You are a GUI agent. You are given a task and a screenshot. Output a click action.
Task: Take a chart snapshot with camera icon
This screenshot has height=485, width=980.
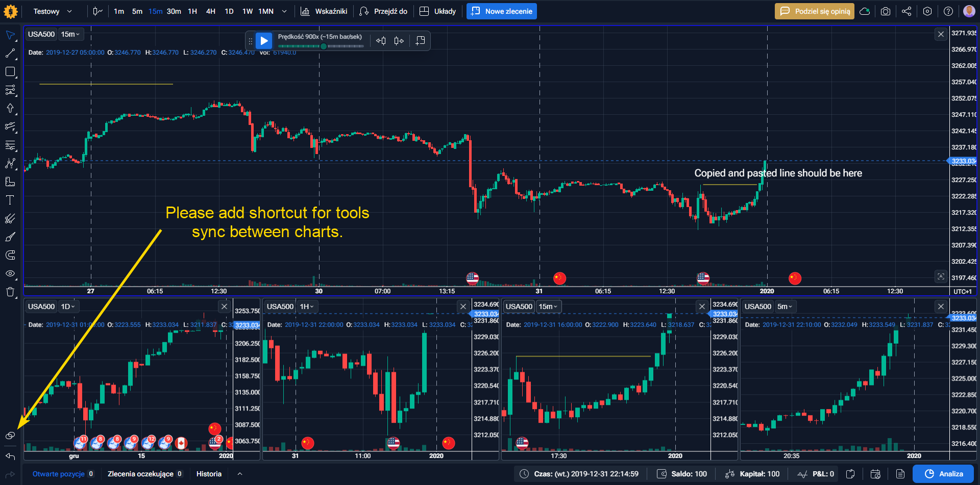(x=886, y=11)
